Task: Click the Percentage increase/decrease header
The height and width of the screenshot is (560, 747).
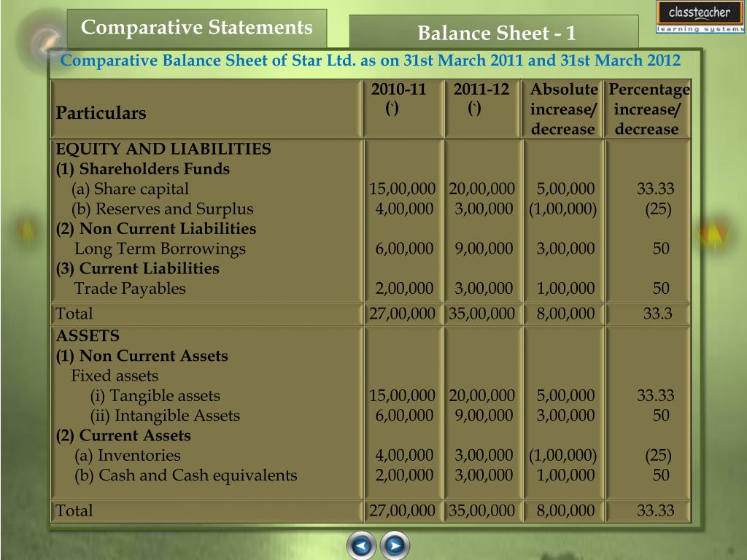Action: coord(649,109)
